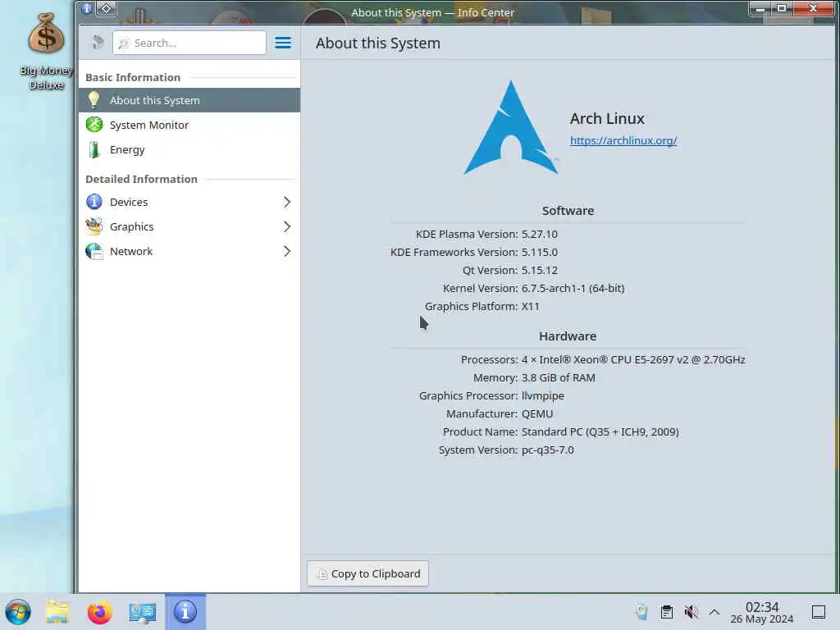The image size is (840, 630).
Task: Click the show desktop button in the taskbar
Action: 819,612
